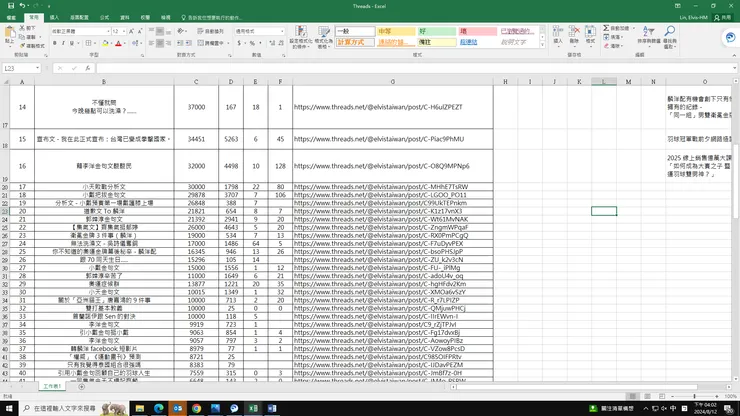
Task: Open the 版面配置 (Page Layout) tab
Action: click(79, 17)
